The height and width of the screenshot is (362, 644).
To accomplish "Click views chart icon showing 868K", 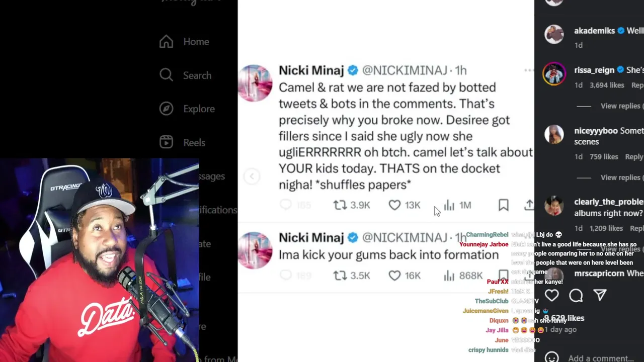I will point(449,276).
